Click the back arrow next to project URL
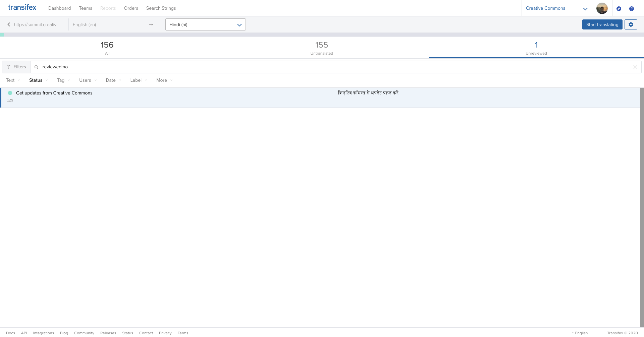 point(8,24)
